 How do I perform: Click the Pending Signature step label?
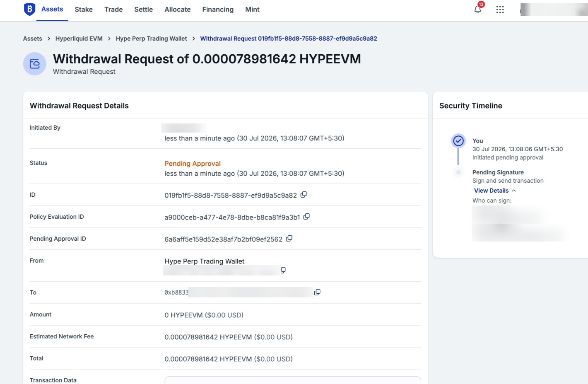coord(498,172)
